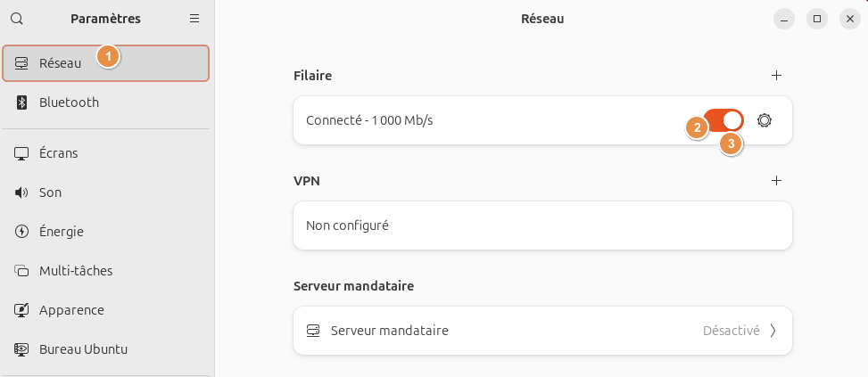Viewport: 868px width, 377px height.
Task: Click Connecté - 1 000 Mb/s label
Action: (369, 120)
